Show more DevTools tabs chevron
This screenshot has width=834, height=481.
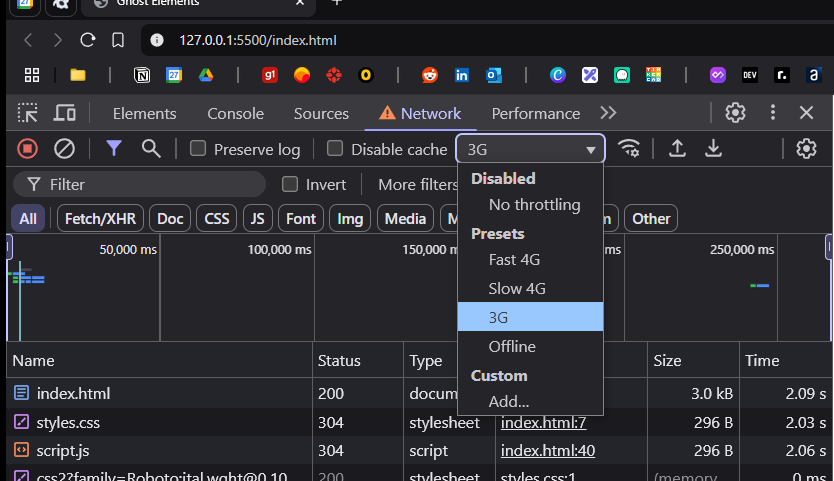coord(608,113)
